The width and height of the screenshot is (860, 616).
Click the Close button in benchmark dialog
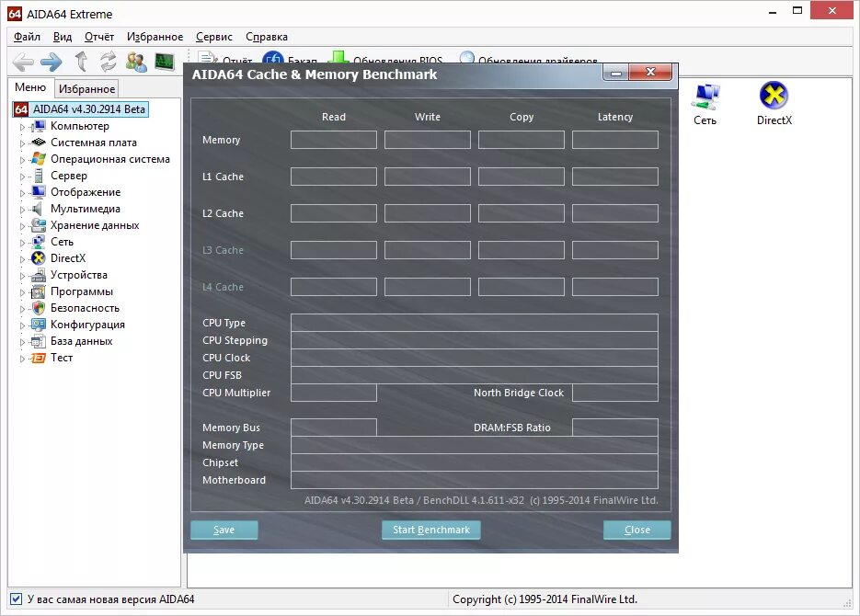point(636,530)
